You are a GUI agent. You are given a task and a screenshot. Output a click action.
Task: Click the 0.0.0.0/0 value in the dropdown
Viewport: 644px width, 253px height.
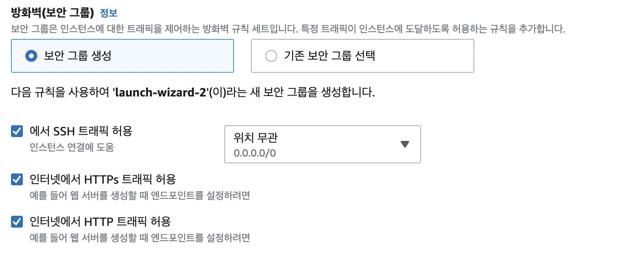(255, 153)
